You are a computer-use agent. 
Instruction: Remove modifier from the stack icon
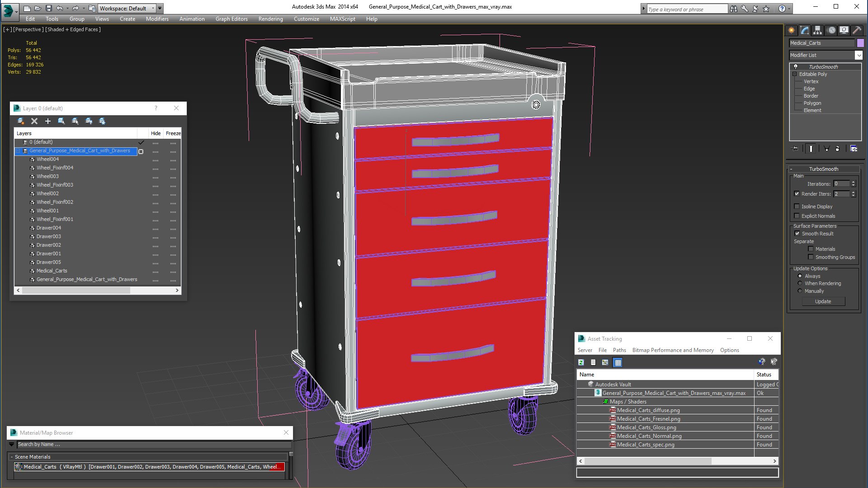pos(838,149)
